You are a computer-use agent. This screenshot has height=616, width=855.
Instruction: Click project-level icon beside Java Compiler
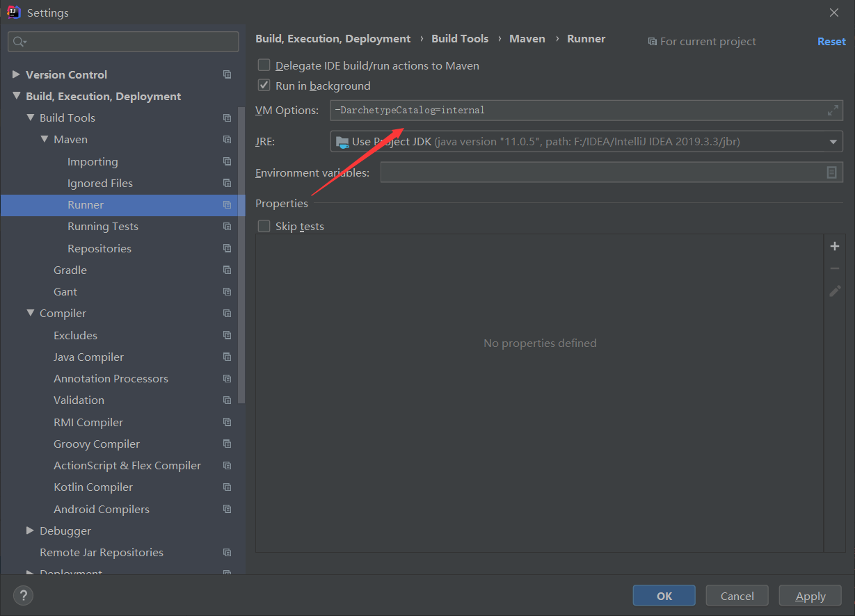[x=227, y=357]
